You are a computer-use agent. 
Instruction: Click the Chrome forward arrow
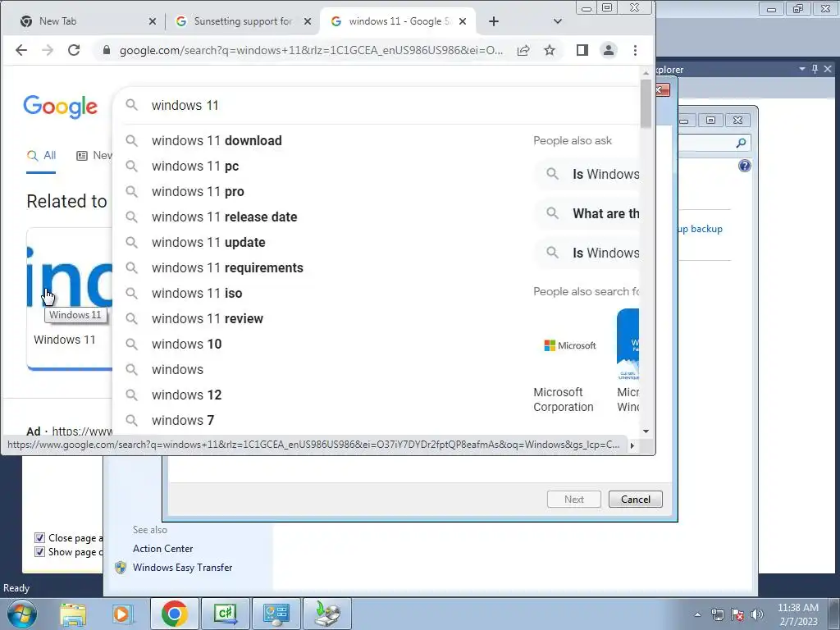click(x=48, y=50)
